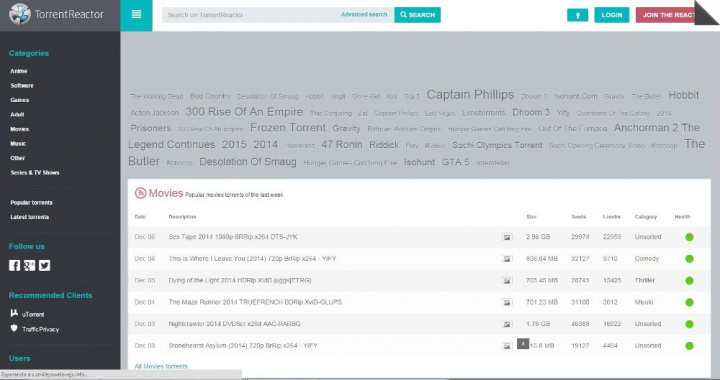Open the Adult category

point(17,114)
